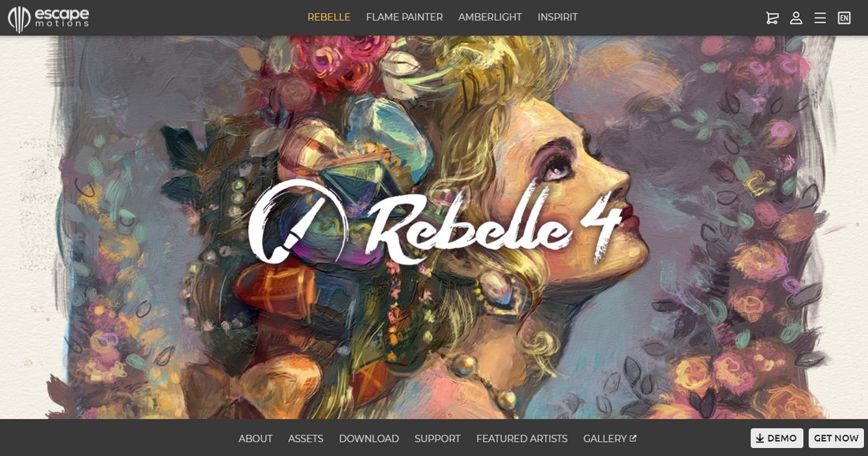The image size is (868, 456).
Task: Open the Download section link
Action: tap(369, 439)
